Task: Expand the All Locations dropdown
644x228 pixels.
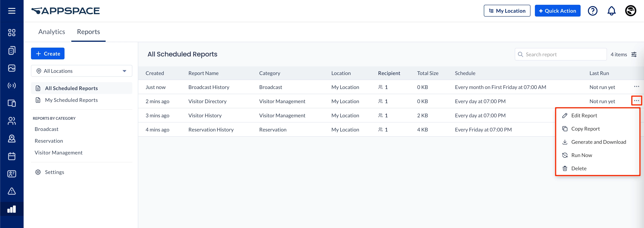Action: tap(81, 71)
